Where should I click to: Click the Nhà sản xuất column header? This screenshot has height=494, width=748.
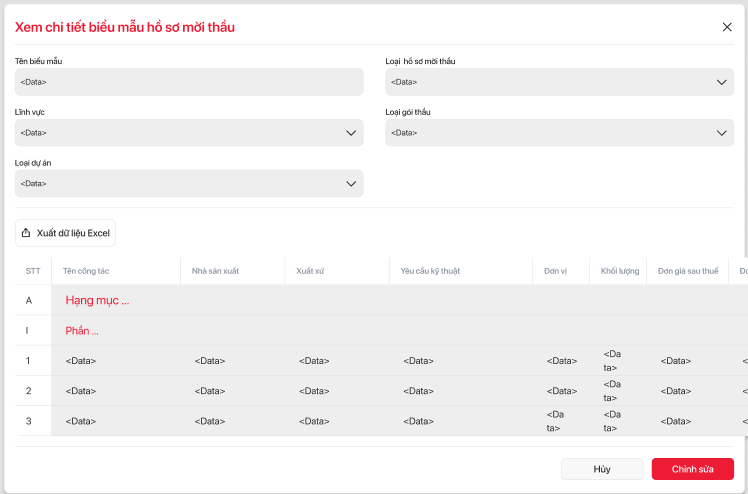pyautogui.click(x=215, y=271)
